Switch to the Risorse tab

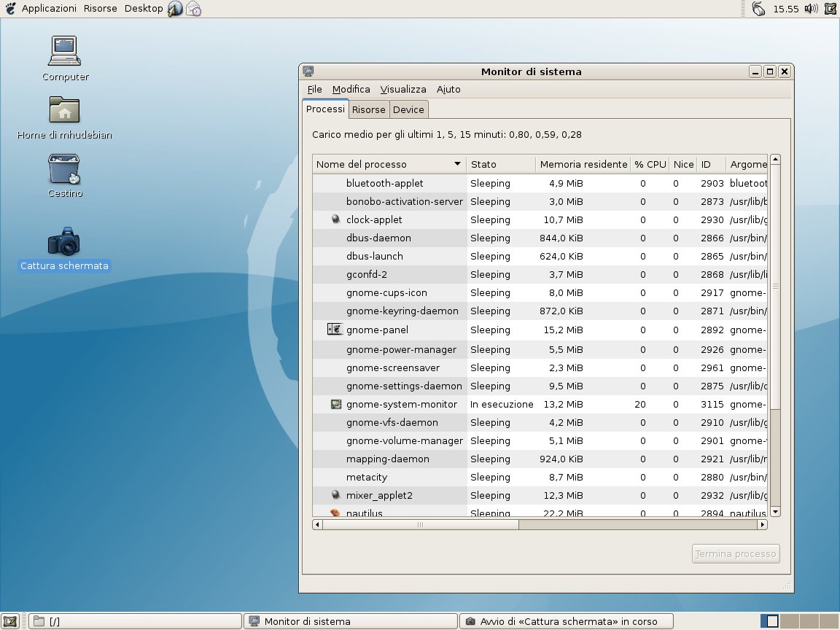(368, 109)
